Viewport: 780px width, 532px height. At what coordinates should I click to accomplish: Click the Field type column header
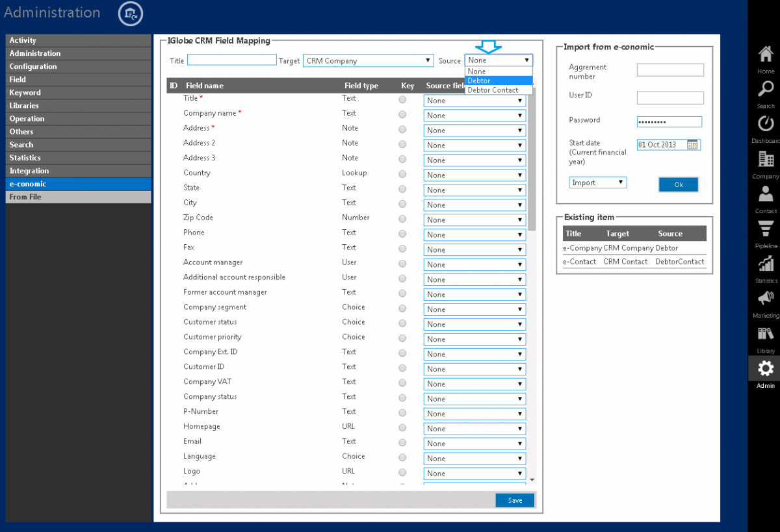coord(361,86)
